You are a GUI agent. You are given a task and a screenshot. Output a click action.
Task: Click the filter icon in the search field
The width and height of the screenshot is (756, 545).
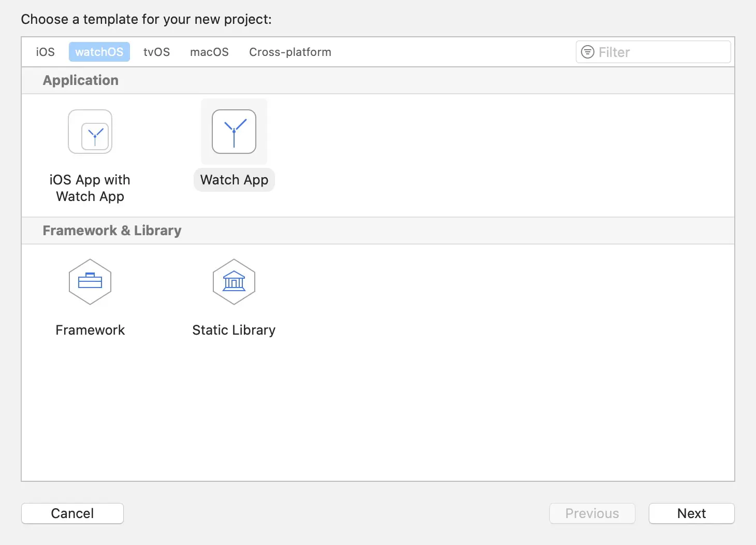[588, 52]
